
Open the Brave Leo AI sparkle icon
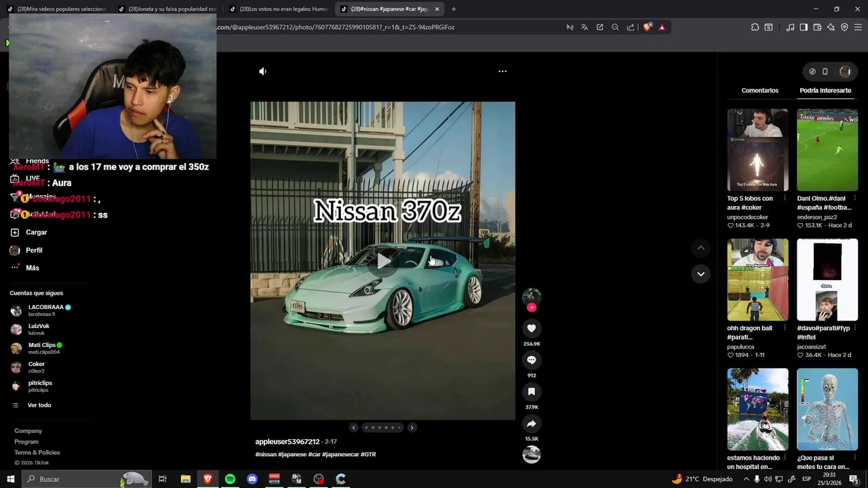pos(831,27)
